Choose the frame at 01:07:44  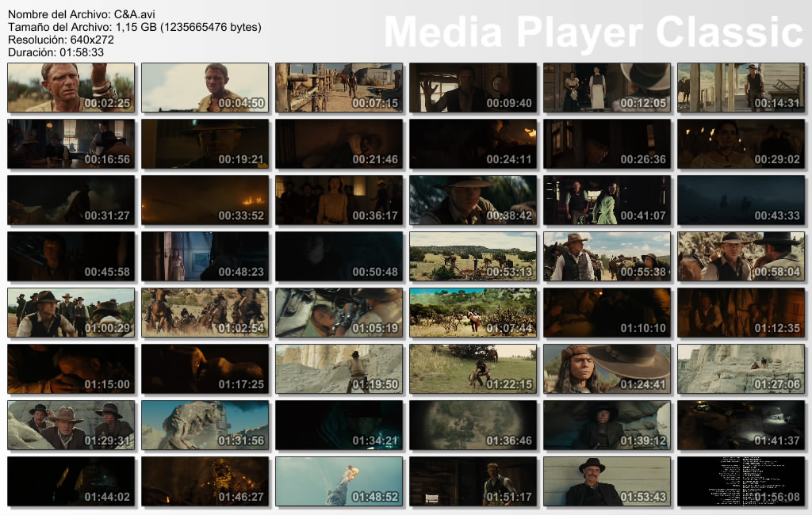click(473, 313)
